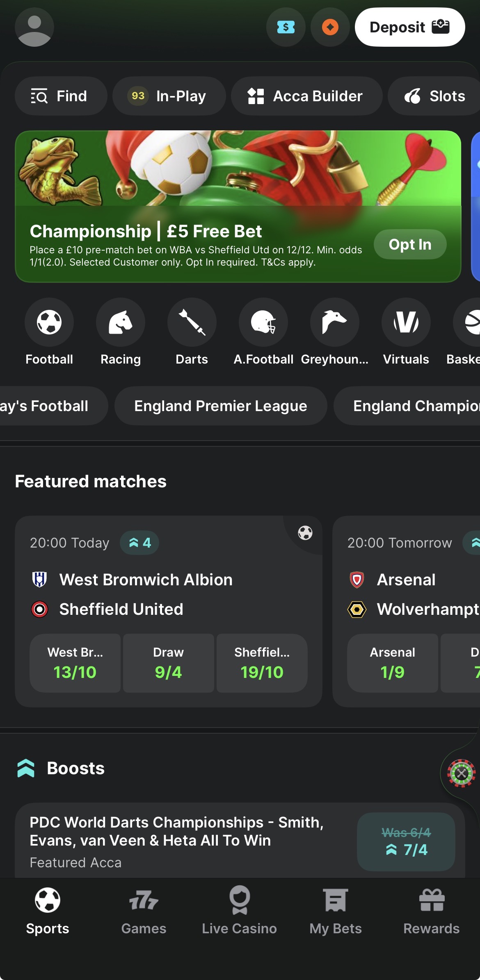
Task: Toggle the West Brom 13/10 odds selection
Action: [75, 663]
